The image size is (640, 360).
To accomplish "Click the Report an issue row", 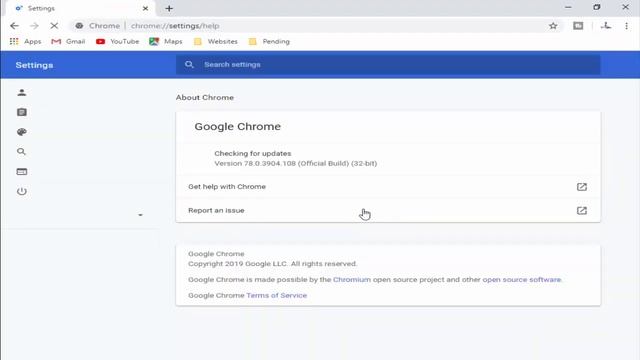I will click(x=388, y=211).
